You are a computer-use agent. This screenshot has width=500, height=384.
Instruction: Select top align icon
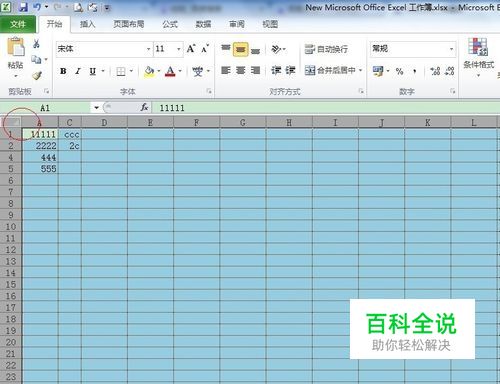tap(226, 49)
